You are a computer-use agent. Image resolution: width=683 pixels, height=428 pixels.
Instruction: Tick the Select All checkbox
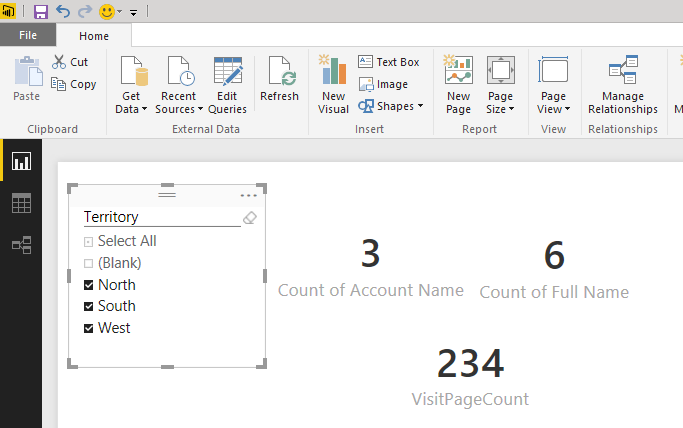point(89,241)
